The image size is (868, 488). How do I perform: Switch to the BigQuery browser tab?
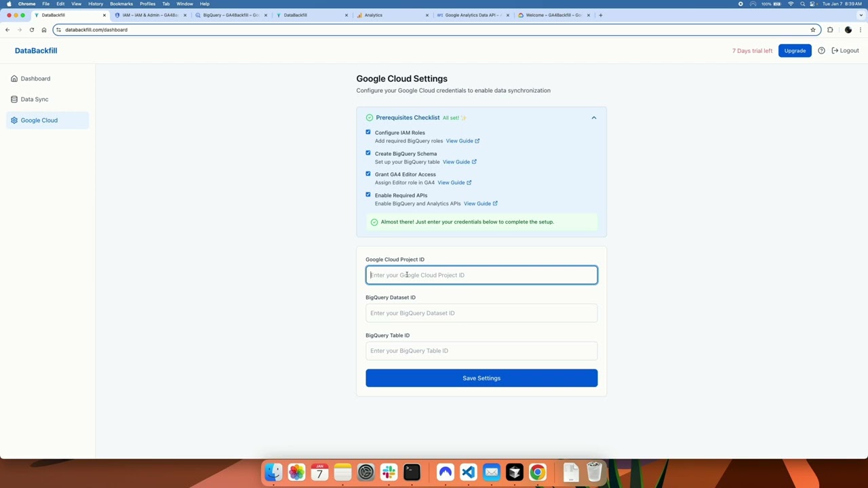click(x=231, y=15)
